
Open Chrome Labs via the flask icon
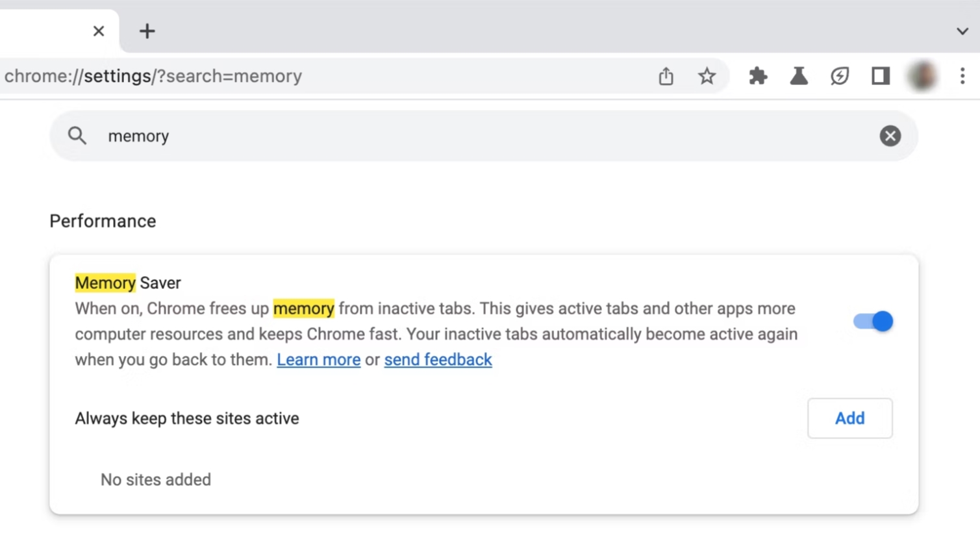(x=798, y=76)
